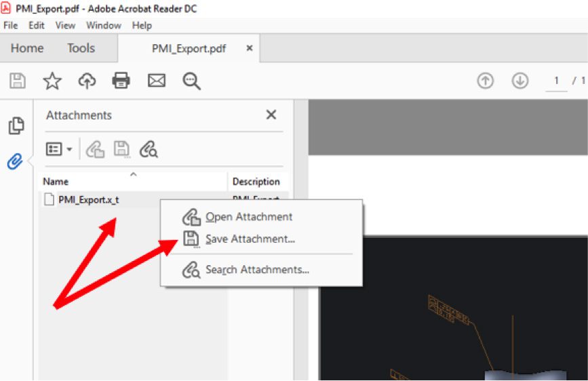The image size is (588, 381).
Task: Print the PMI_Export.pdf document
Action: coord(121,80)
